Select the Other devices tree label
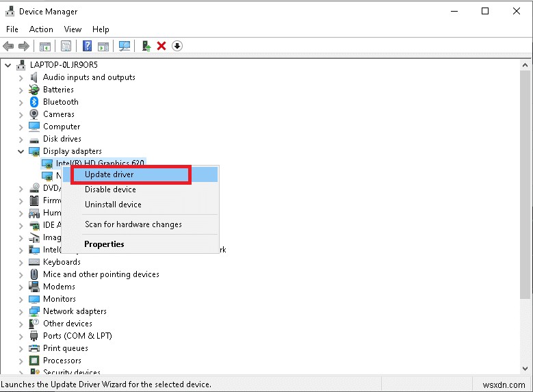 point(68,324)
